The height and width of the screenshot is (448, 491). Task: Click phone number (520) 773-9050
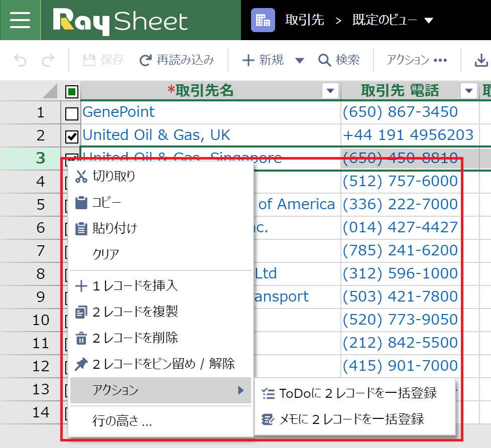pyautogui.click(x=400, y=320)
